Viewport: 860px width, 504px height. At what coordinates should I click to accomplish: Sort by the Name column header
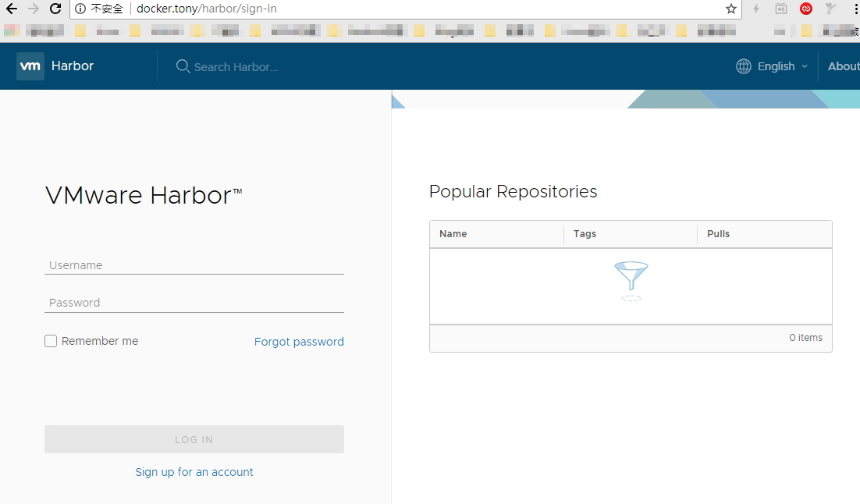[x=453, y=233]
